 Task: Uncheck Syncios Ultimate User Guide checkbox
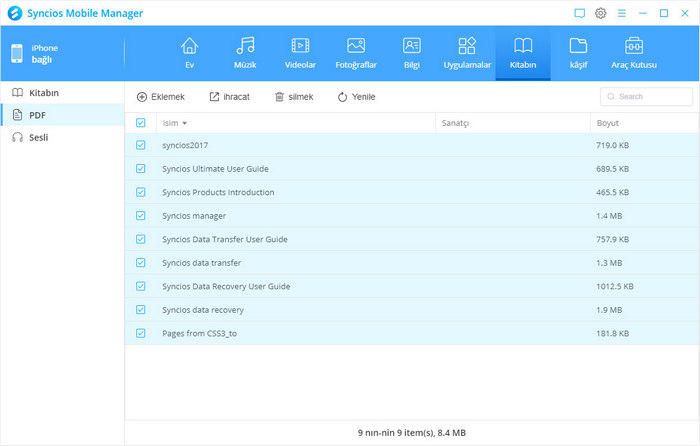141,169
